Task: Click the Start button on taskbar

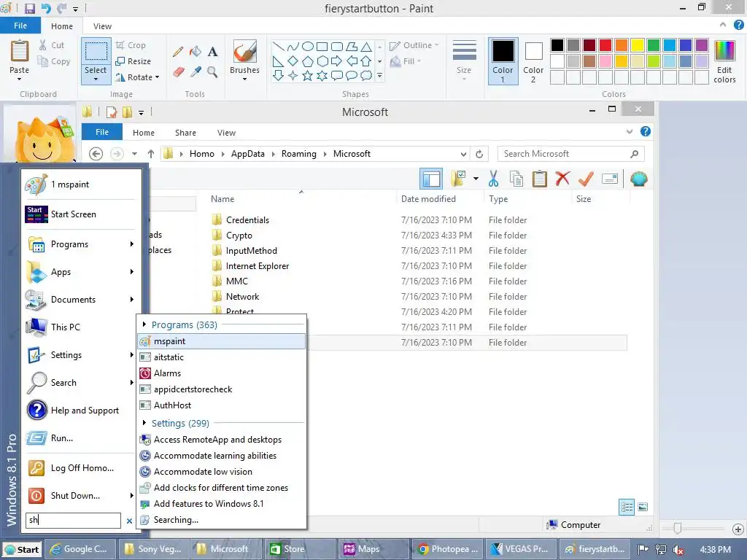Action: 21,550
